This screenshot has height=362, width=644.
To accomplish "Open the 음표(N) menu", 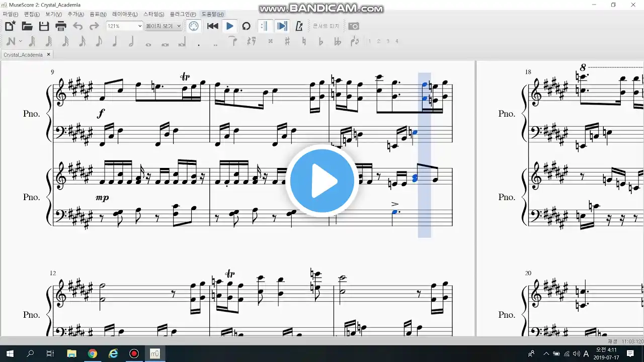I will (x=98, y=14).
